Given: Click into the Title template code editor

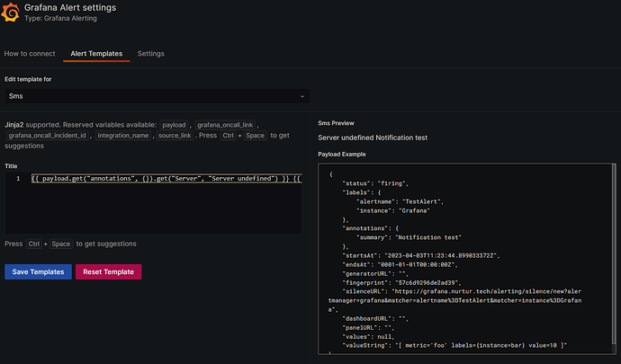Looking at the screenshot, I should pyautogui.click(x=153, y=202).
